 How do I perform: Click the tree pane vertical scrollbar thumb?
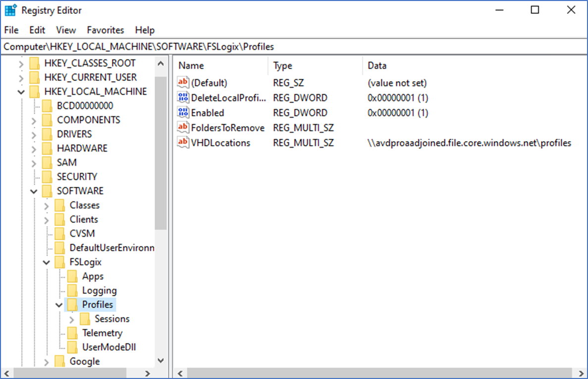point(160,153)
